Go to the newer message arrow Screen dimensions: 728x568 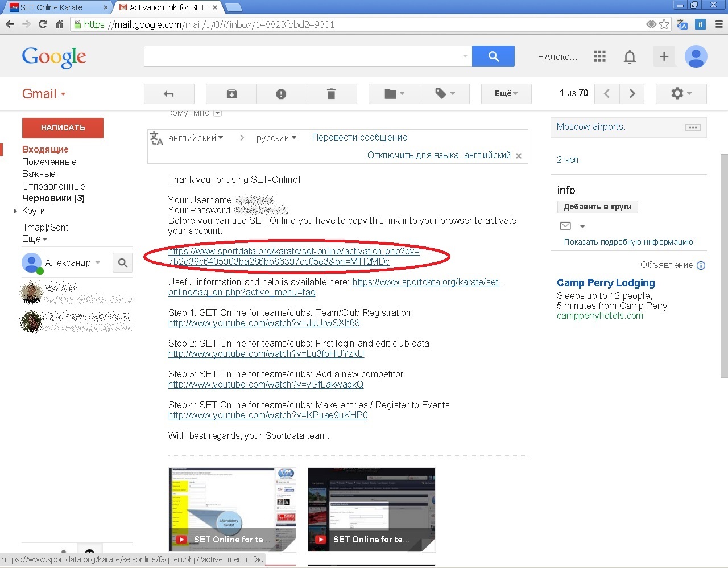click(607, 94)
